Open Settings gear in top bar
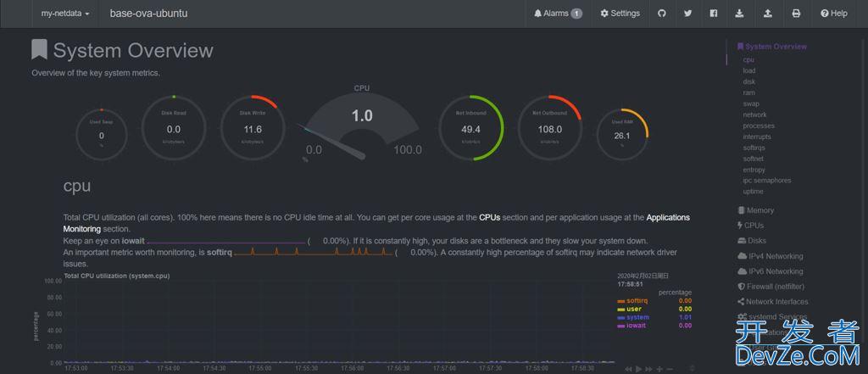 coord(620,14)
